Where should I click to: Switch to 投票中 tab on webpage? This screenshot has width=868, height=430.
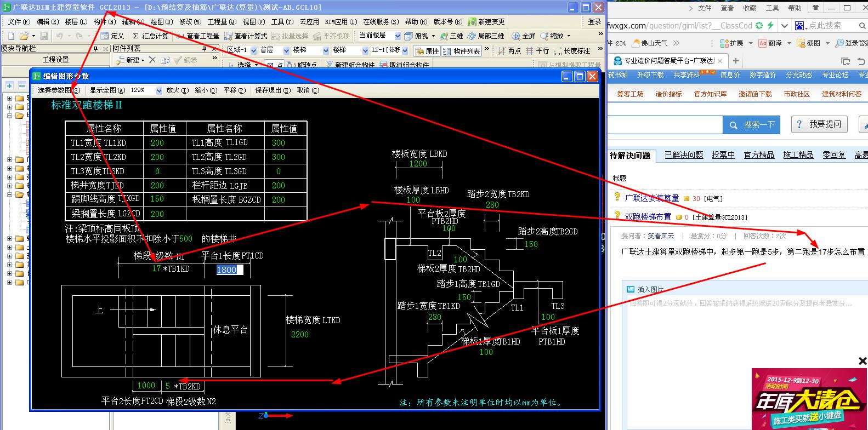[723, 156]
